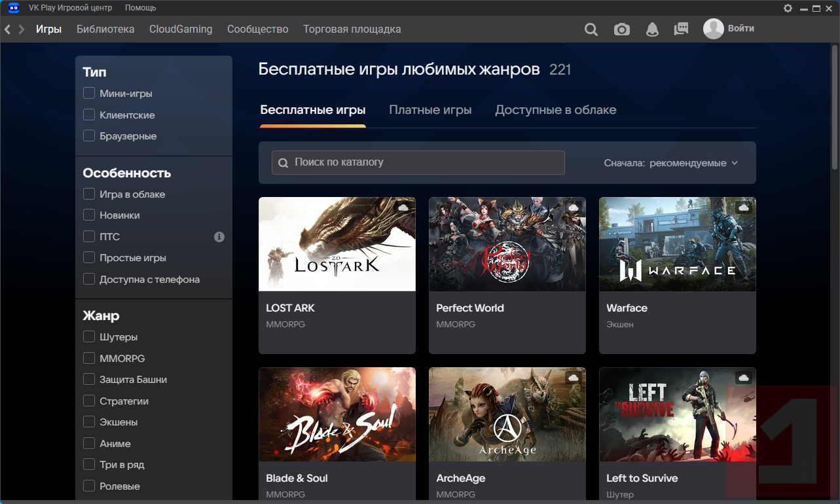The image size is (840, 504).
Task: Open the LOST ARK game title
Action: pyautogui.click(x=290, y=308)
